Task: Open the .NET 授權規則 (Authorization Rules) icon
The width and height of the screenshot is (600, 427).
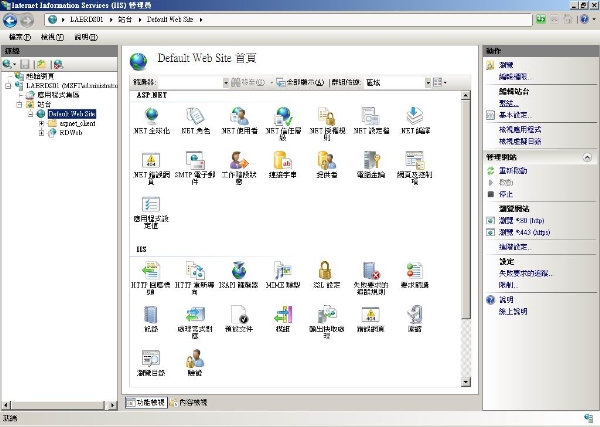Action: pyautogui.click(x=327, y=116)
